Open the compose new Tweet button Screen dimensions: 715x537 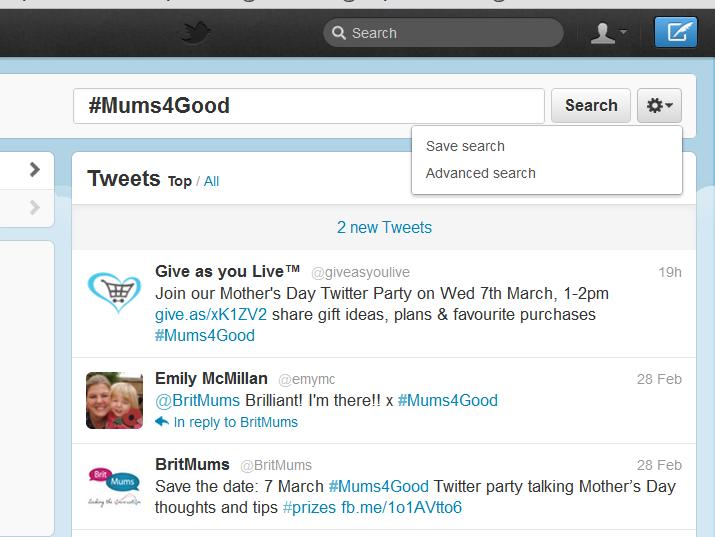pos(676,33)
